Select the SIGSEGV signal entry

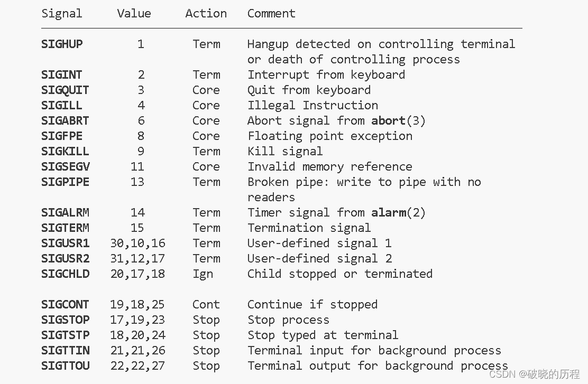[66, 167]
